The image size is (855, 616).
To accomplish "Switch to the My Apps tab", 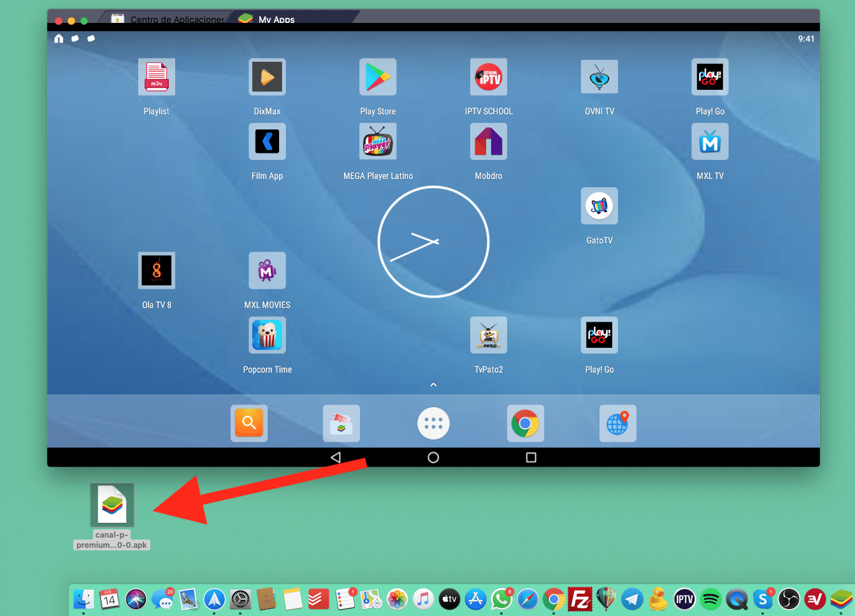I will click(x=275, y=18).
